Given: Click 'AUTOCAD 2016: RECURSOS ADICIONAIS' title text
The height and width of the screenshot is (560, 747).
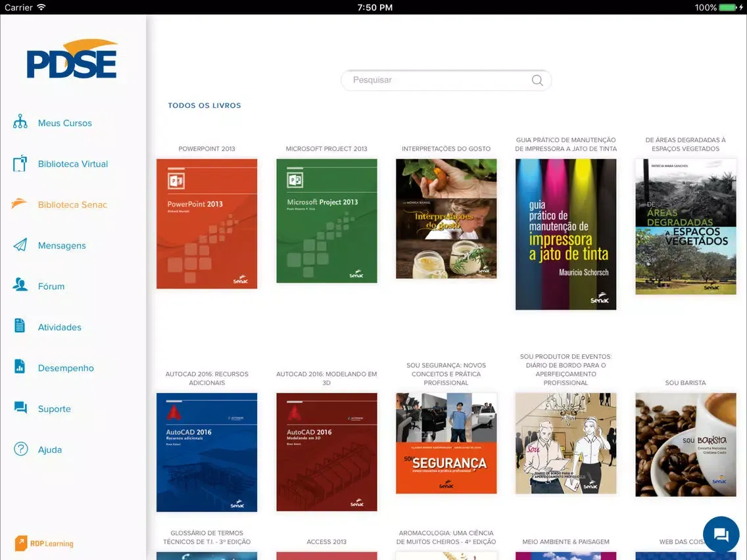Looking at the screenshot, I should tap(206, 378).
